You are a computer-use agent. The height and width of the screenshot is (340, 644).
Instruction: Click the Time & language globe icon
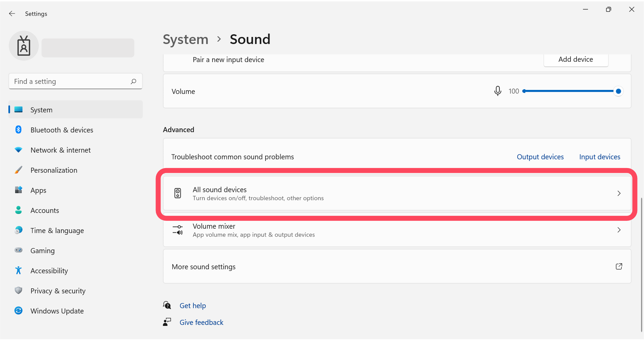[x=19, y=230]
